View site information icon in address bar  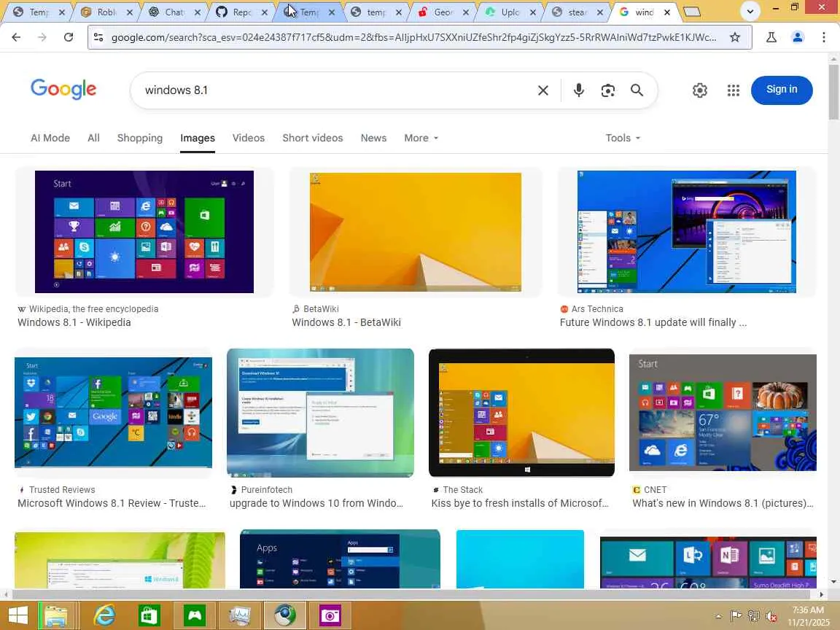click(x=98, y=37)
